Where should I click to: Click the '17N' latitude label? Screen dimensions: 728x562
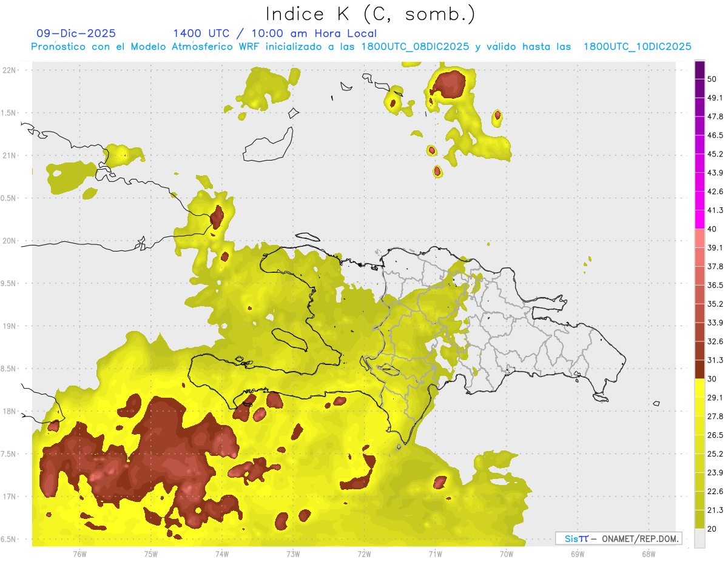click(x=10, y=497)
